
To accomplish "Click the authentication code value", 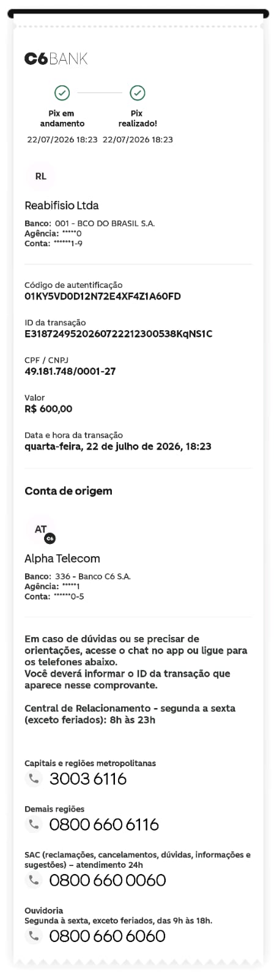I will click(x=103, y=296).
